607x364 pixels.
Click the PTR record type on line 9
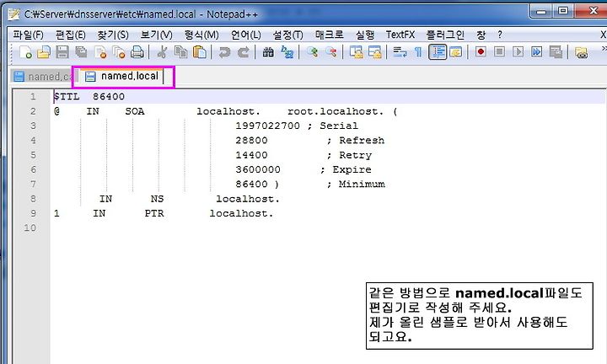click(154, 213)
